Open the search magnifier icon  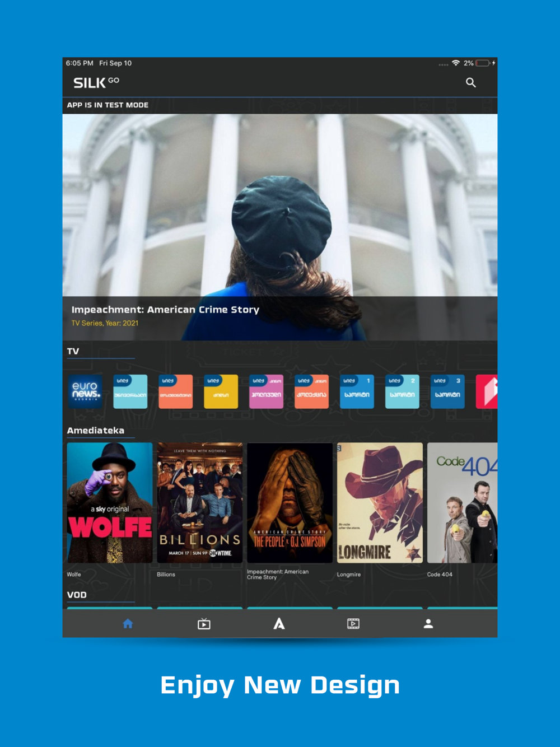(471, 83)
